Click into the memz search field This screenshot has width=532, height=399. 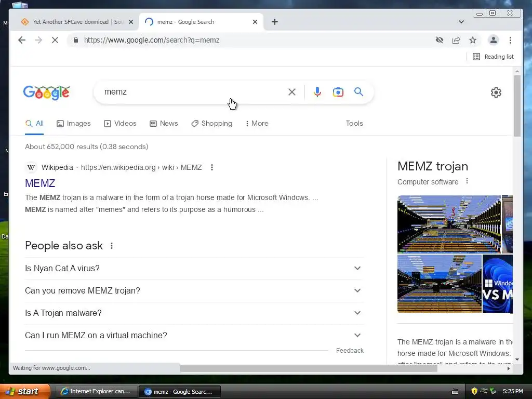(x=193, y=92)
